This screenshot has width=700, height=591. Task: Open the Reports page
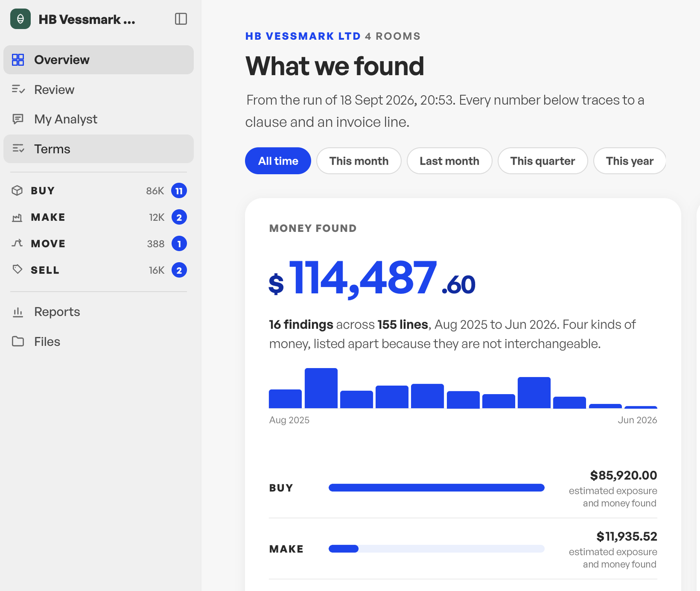click(98, 312)
